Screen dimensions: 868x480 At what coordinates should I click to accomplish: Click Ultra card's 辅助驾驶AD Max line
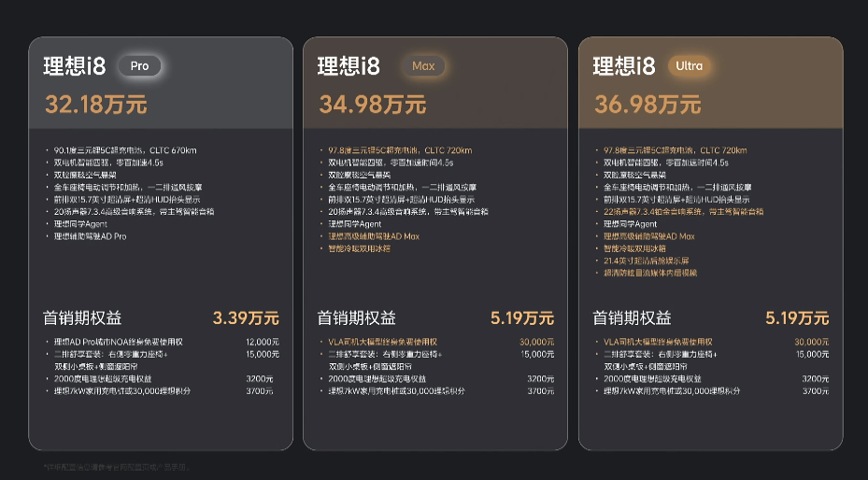pyautogui.click(x=648, y=236)
